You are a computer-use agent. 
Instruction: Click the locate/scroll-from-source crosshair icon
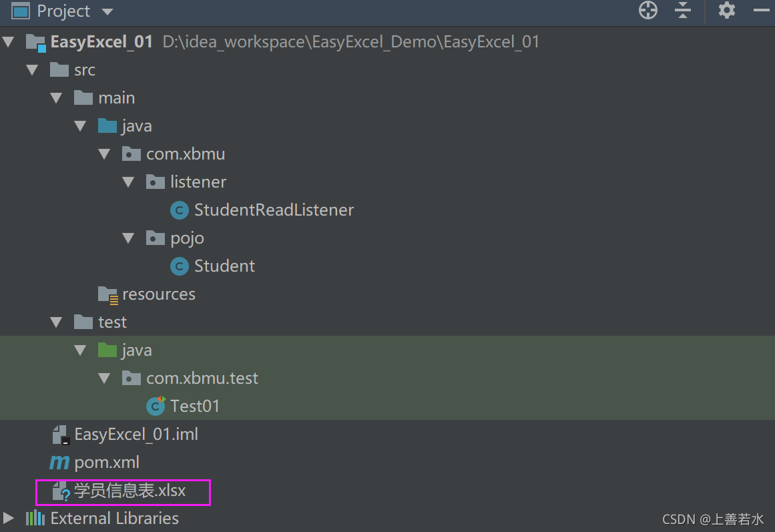648,10
